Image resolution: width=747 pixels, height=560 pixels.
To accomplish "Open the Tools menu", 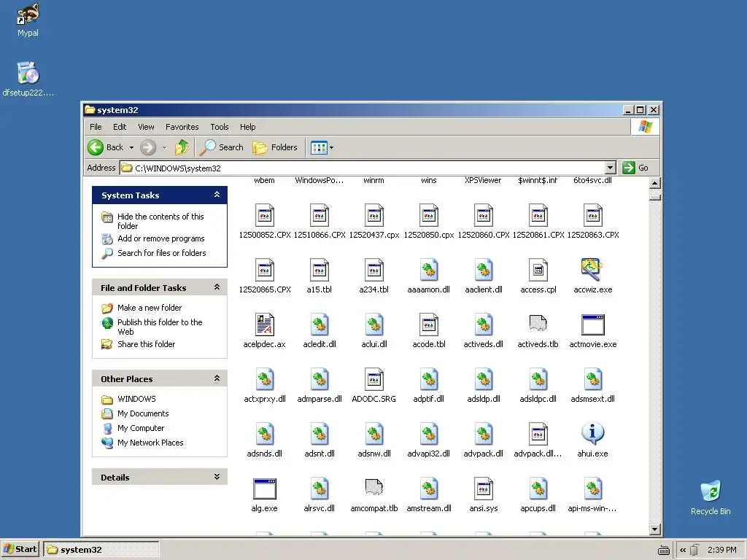I will point(220,127).
